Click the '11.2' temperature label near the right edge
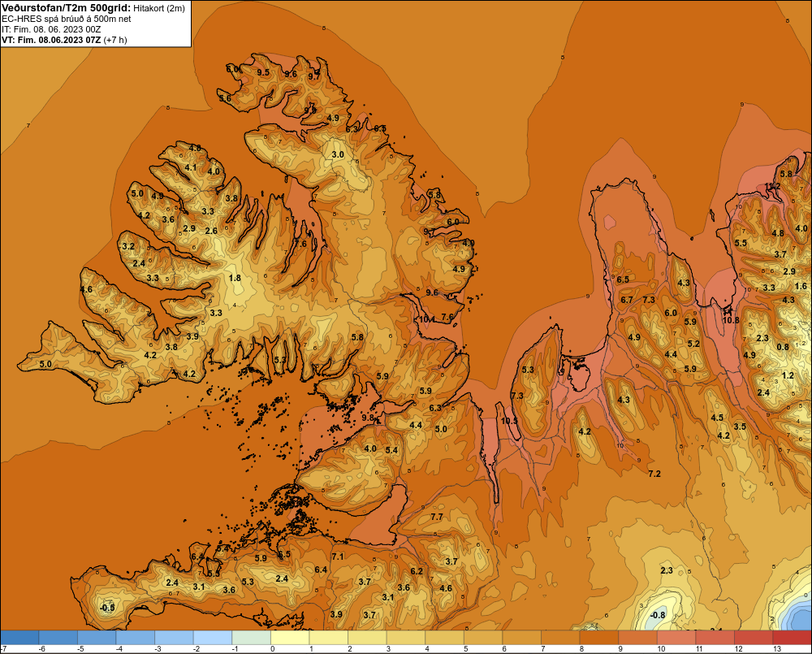The width and height of the screenshot is (812, 654). pos(773,187)
